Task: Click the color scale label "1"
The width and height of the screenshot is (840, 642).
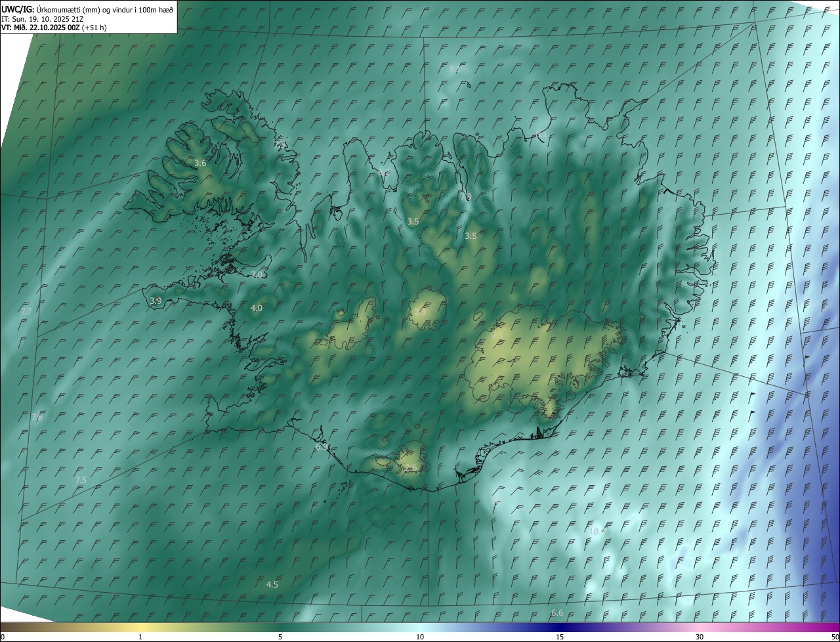Action: pos(140,637)
